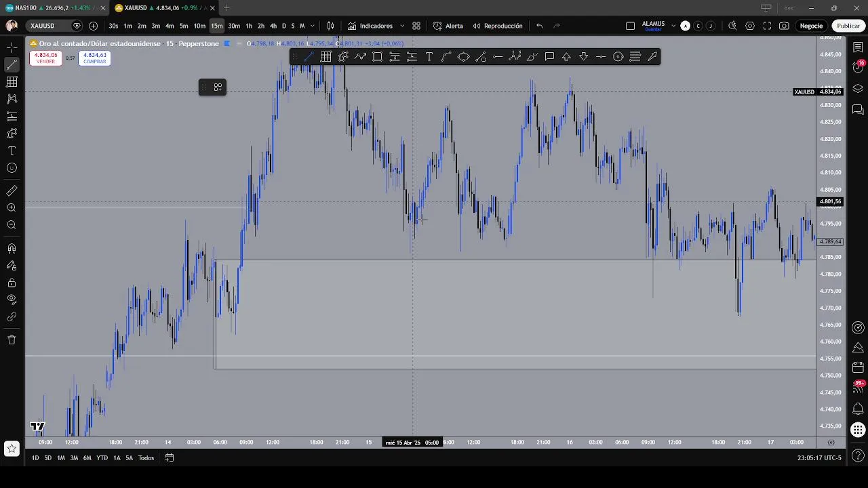Open the layout grid templates icon
The height and width of the screenshot is (488, 868).
click(416, 26)
